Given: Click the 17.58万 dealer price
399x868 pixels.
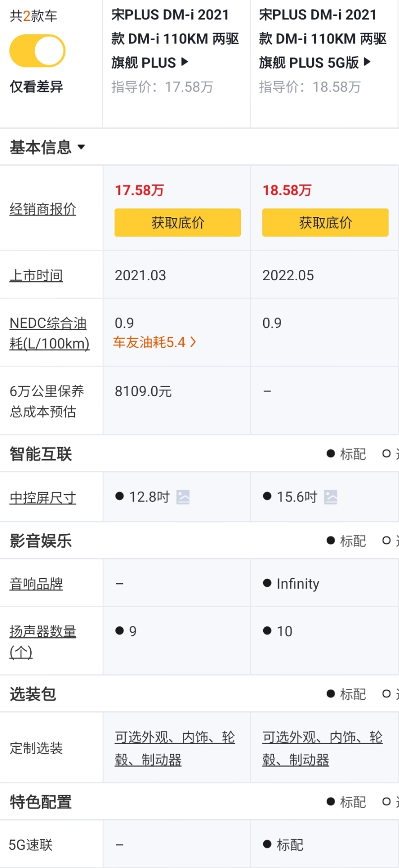Looking at the screenshot, I should pos(139,190).
